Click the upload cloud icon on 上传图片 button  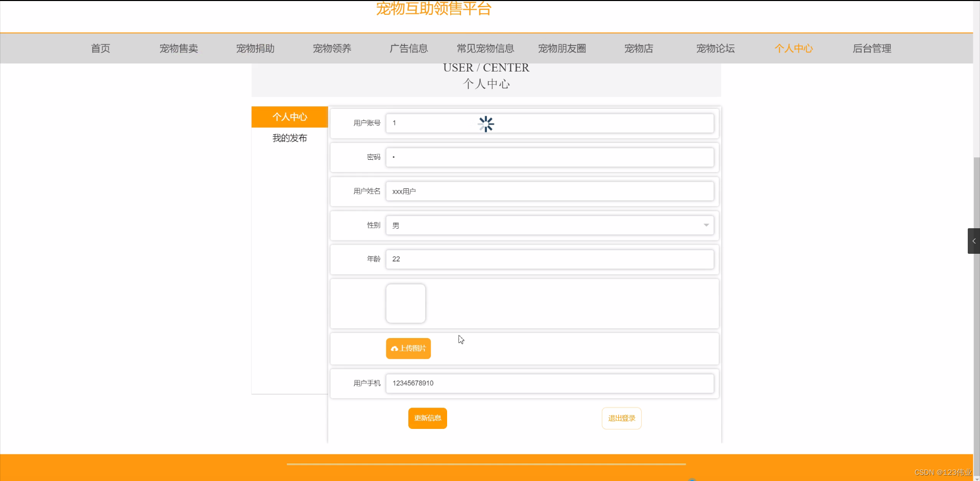click(395, 348)
